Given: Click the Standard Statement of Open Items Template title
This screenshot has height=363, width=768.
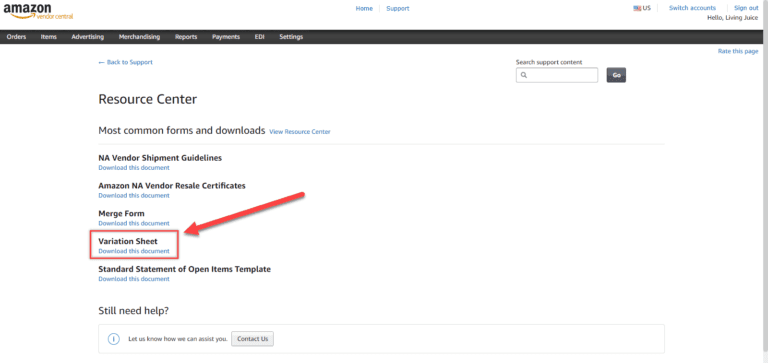Looking at the screenshot, I should click(185, 269).
